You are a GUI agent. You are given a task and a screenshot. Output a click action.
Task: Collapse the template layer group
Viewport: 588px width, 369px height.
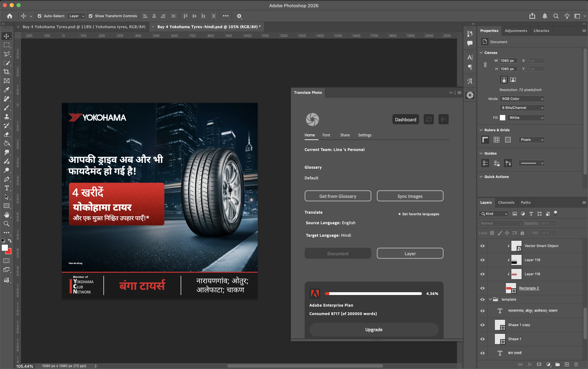pos(490,299)
